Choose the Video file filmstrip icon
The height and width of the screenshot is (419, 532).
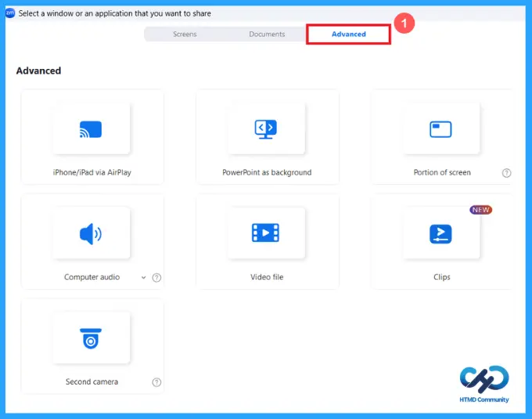pyautogui.click(x=265, y=233)
